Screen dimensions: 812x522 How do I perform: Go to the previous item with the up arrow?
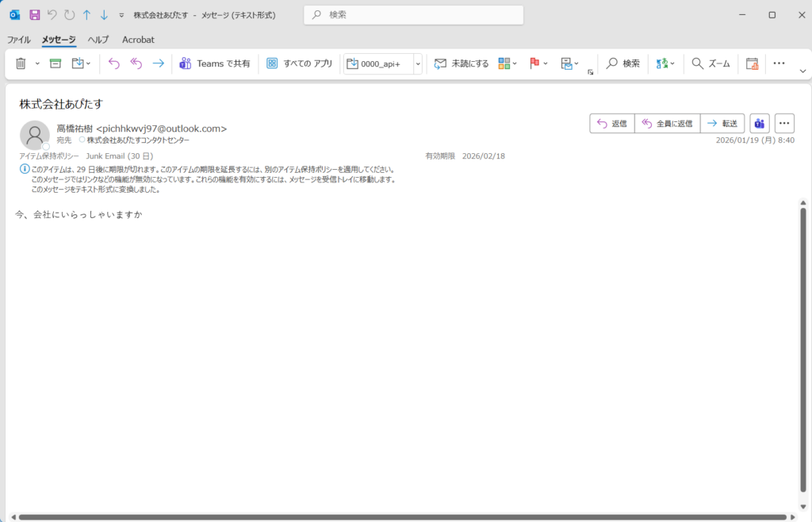coord(86,15)
